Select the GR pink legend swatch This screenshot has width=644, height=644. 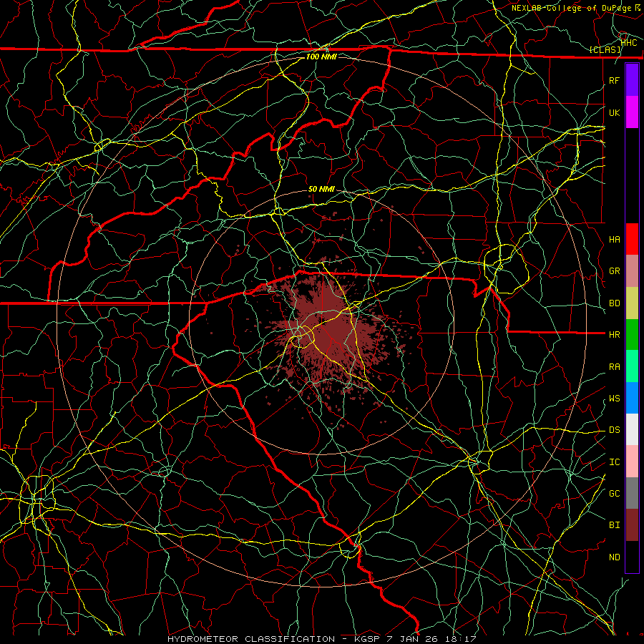click(x=632, y=271)
